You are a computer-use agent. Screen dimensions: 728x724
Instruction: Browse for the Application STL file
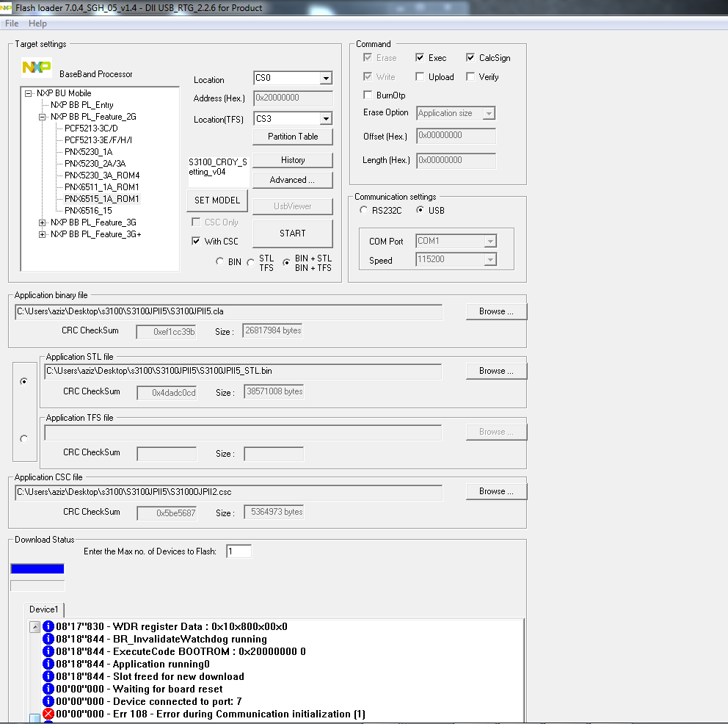point(496,371)
